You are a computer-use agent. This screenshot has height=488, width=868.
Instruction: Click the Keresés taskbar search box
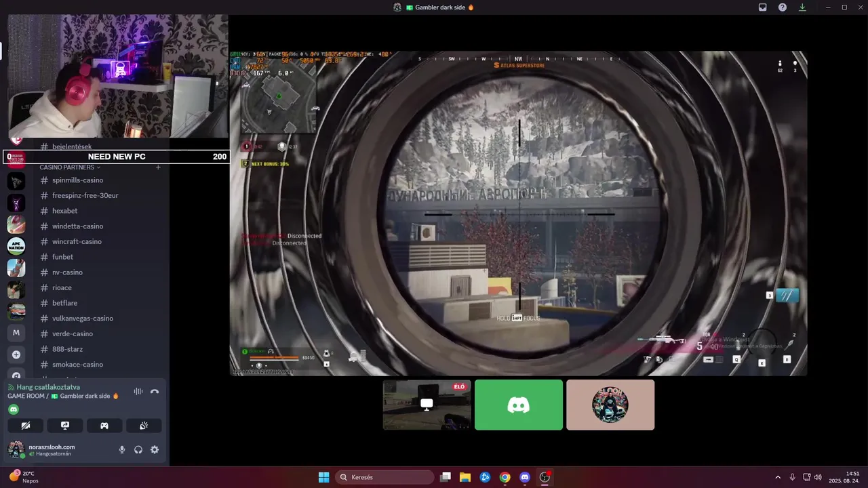tap(385, 477)
